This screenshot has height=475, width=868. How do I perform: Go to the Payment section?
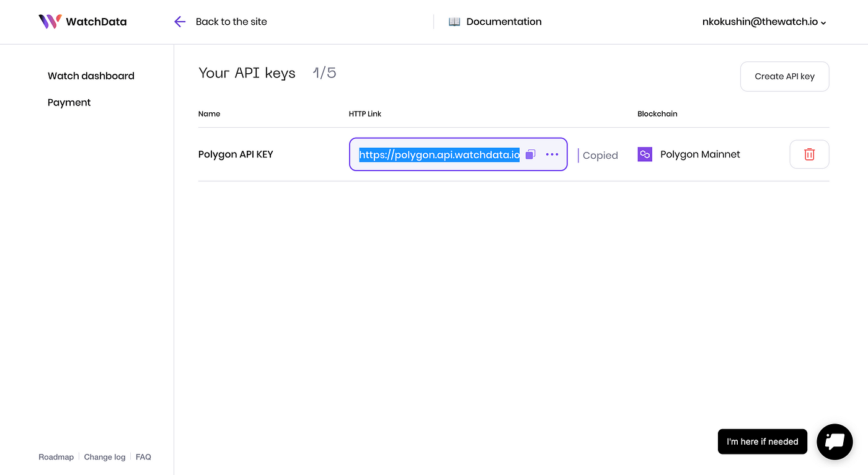69,102
